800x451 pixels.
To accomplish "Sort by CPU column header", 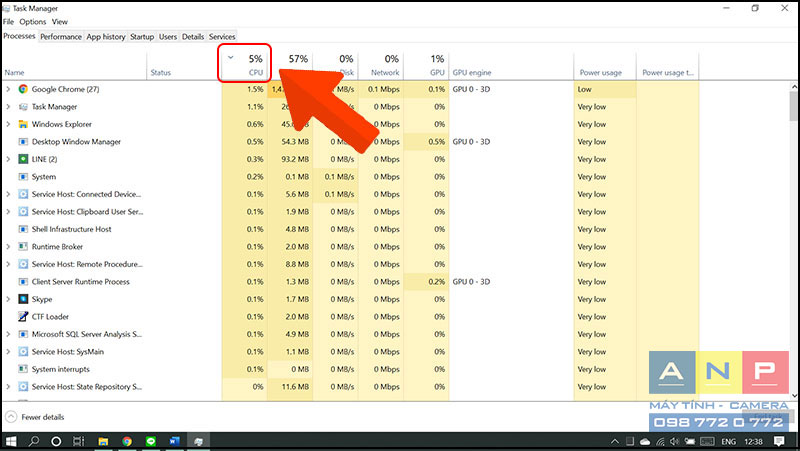I will (244, 65).
